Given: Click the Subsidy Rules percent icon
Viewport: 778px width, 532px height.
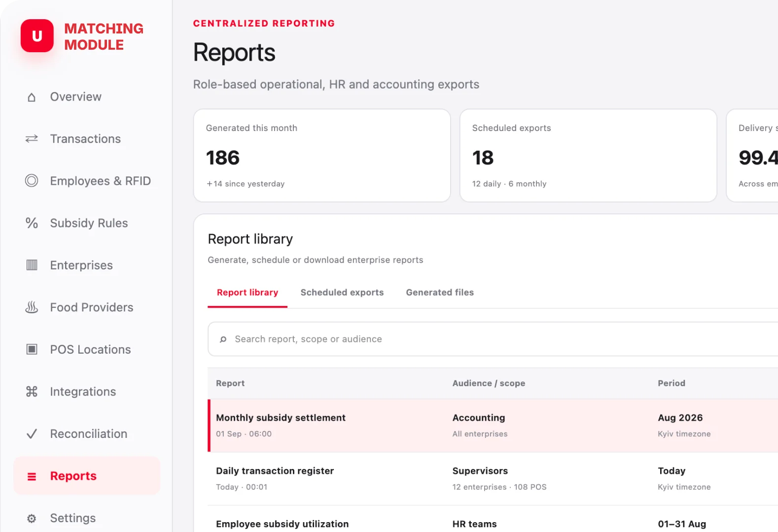Looking at the screenshot, I should [x=32, y=223].
